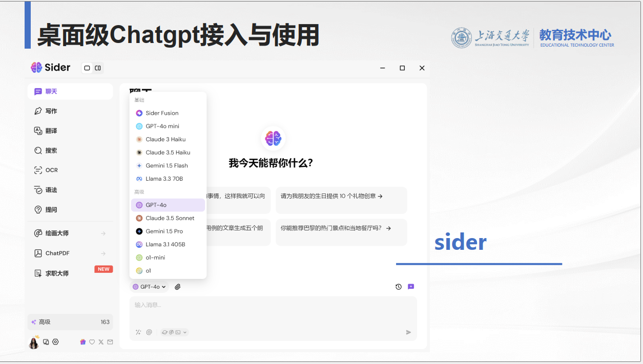Select the 翻译 translation tool

click(x=49, y=131)
